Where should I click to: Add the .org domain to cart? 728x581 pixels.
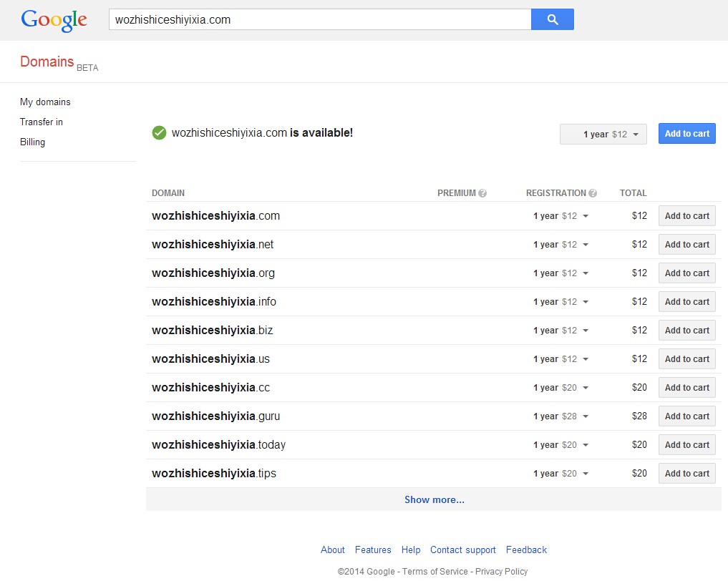tap(686, 273)
